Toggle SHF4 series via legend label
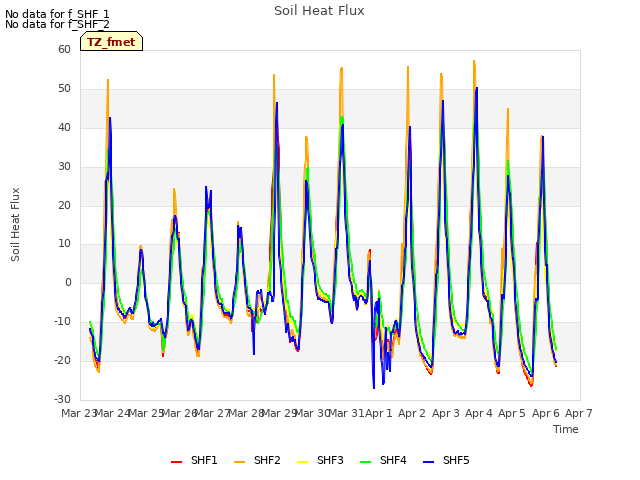 pos(393,460)
